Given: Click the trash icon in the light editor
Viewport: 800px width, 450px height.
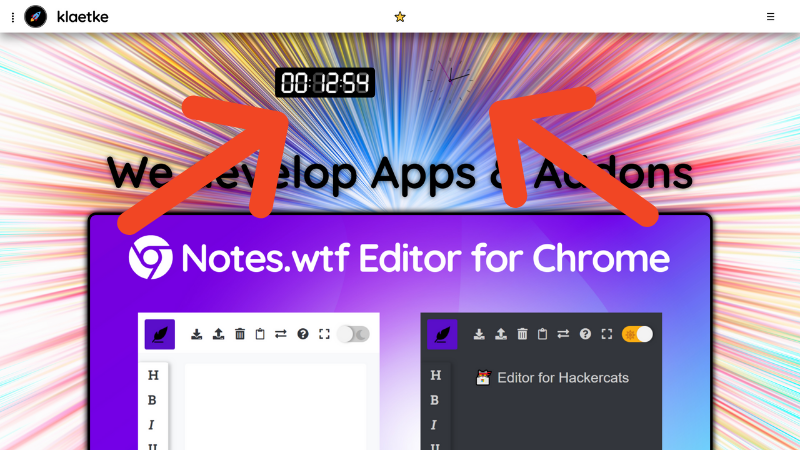Looking at the screenshot, I should tap(240, 334).
